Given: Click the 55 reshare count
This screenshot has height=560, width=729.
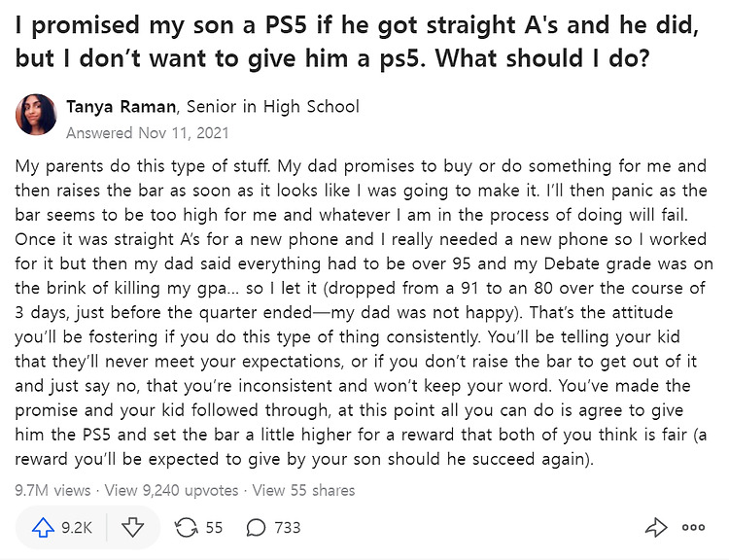Looking at the screenshot, I should pyautogui.click(x=214, y=528).
